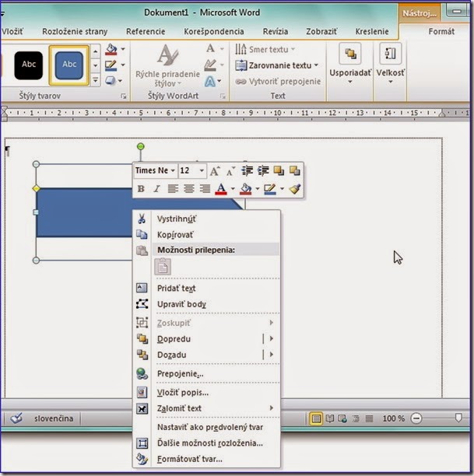
Task: Open Dozadu submenu arrow
Action: [272, 354]
